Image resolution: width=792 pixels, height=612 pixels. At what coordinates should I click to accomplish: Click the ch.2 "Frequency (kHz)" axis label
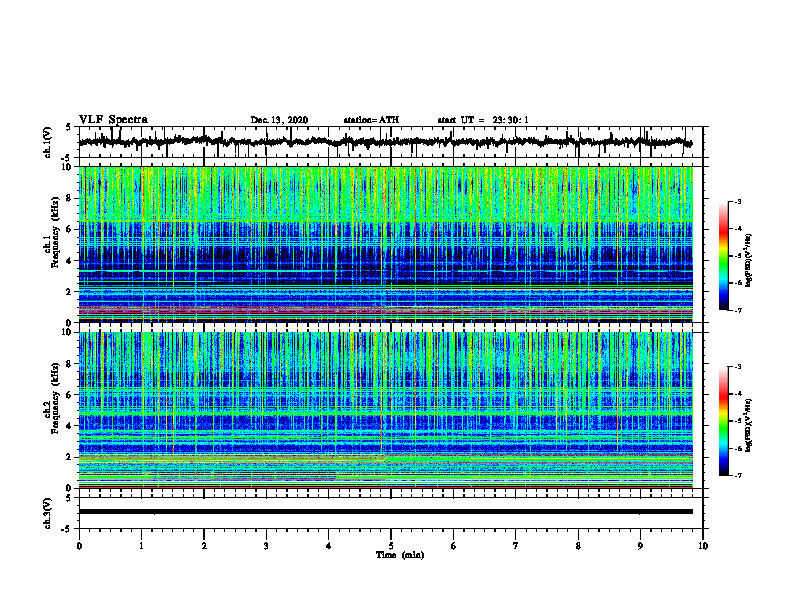pyautogui.click(x=55, y=398)
